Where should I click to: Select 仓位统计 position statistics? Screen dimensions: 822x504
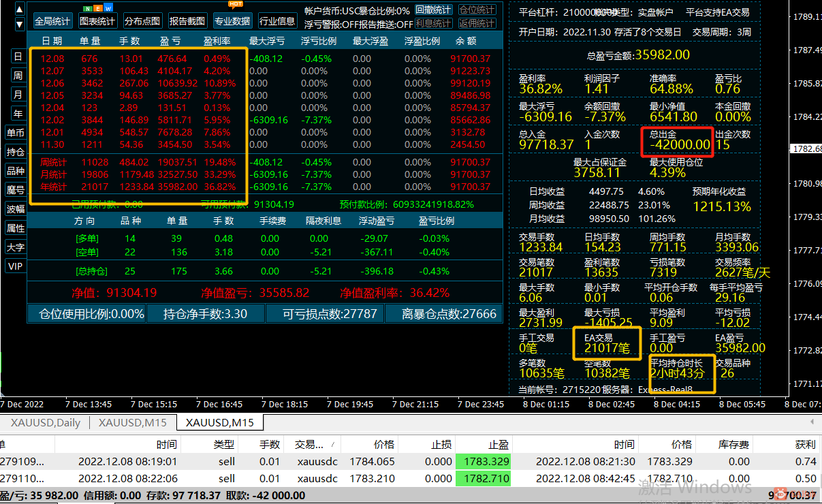pos(477,10)
